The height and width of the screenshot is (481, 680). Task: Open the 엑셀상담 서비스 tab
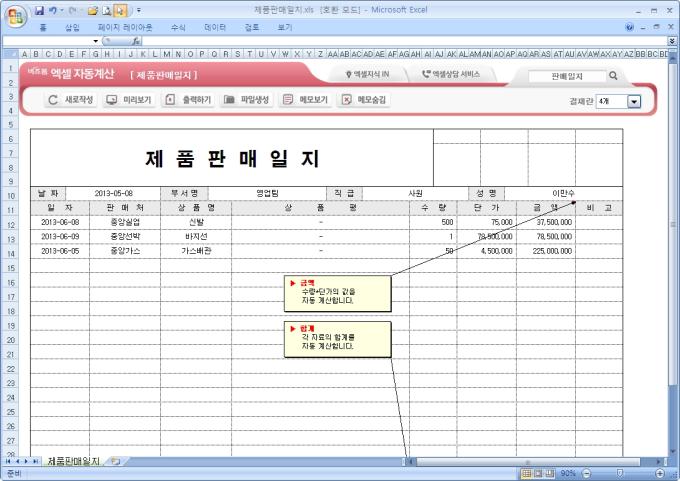click(451, 74)
